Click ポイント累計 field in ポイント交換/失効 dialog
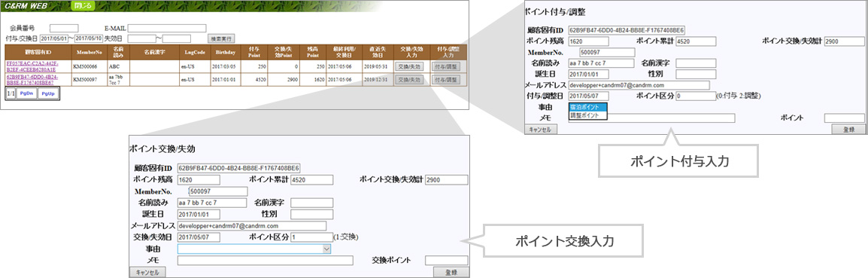 [311, 180]
